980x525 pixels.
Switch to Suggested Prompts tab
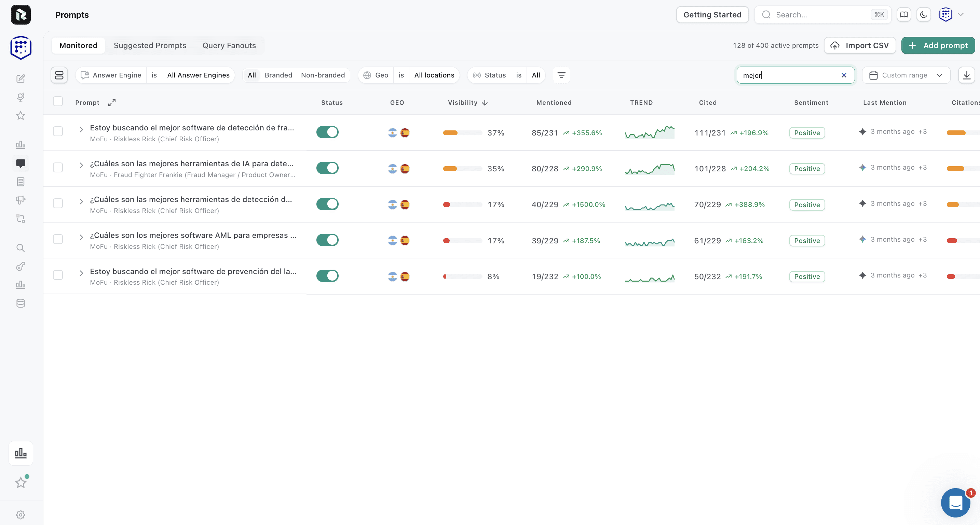(150, 46)
